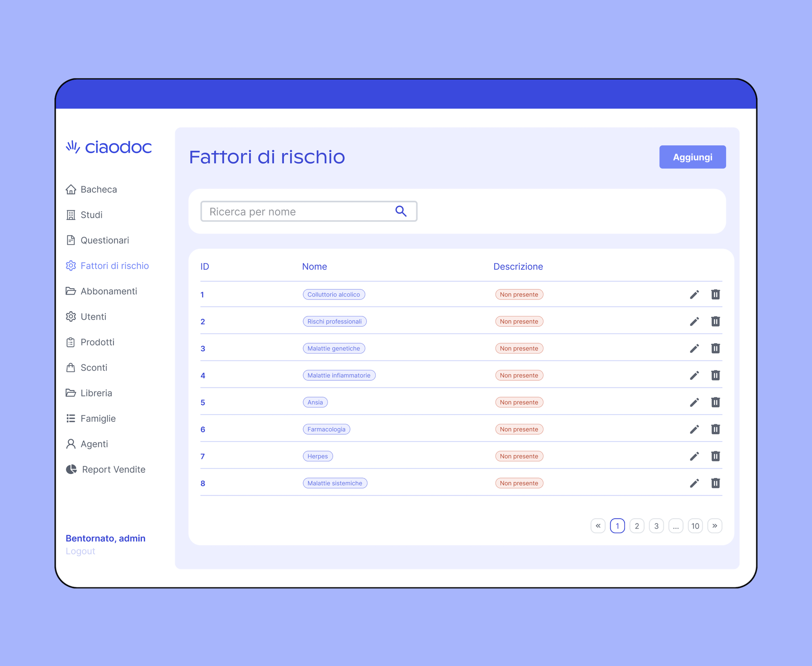The width and height of the screenshot is (812, 666).
Task: Go to page 2 of results
Action: (637, 526)
